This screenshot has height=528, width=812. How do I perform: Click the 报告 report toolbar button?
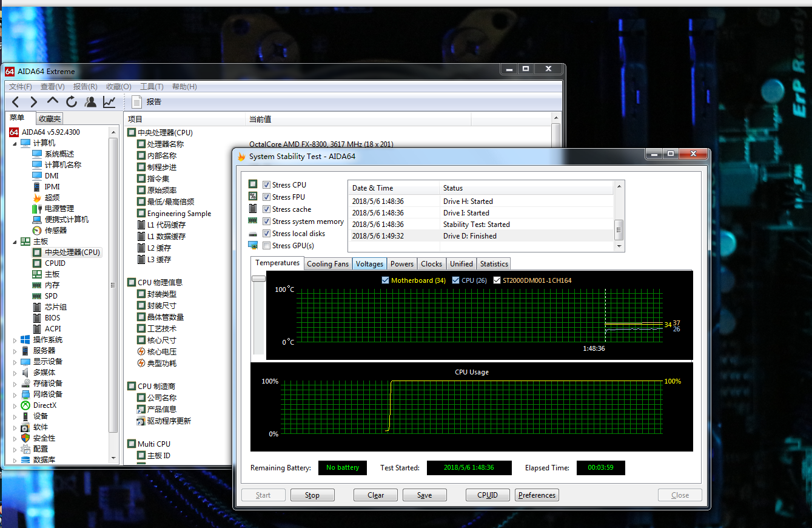(x=147, y=102)
